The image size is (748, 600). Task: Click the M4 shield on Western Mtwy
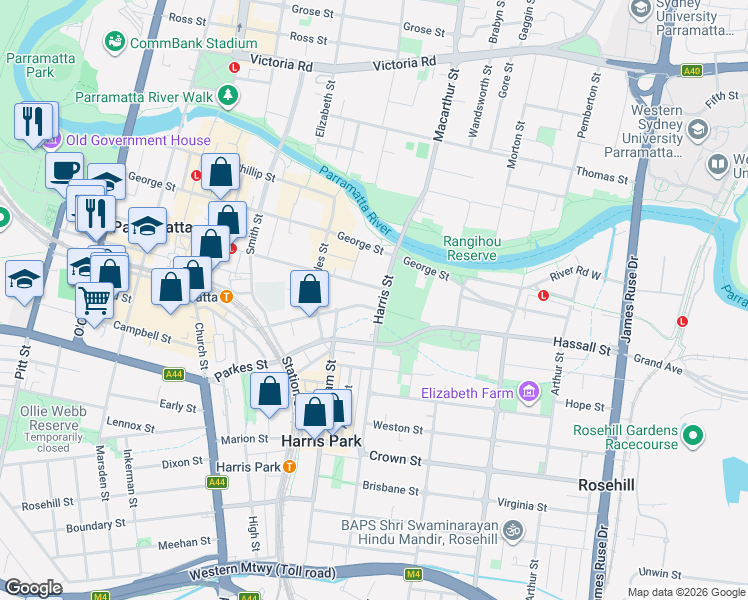413,574
